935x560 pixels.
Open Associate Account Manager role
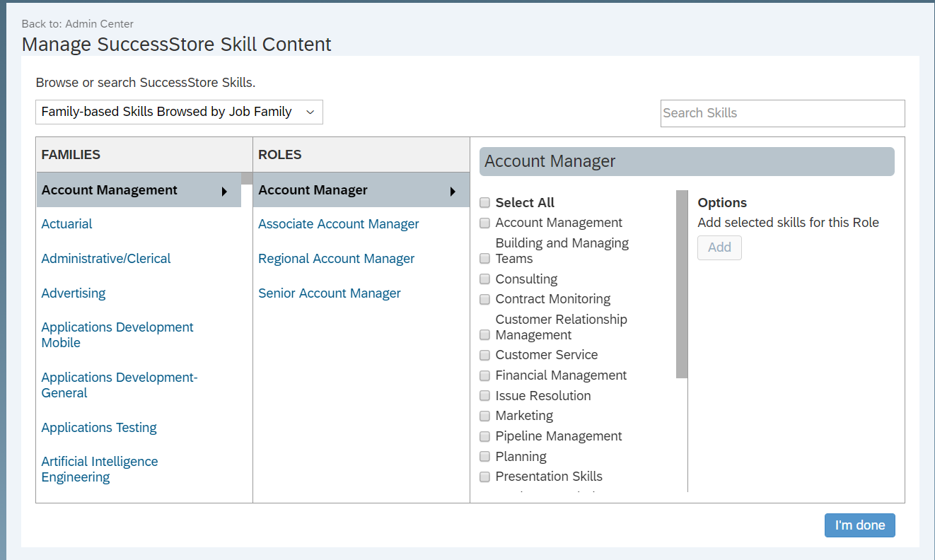(x=339, y=224)
